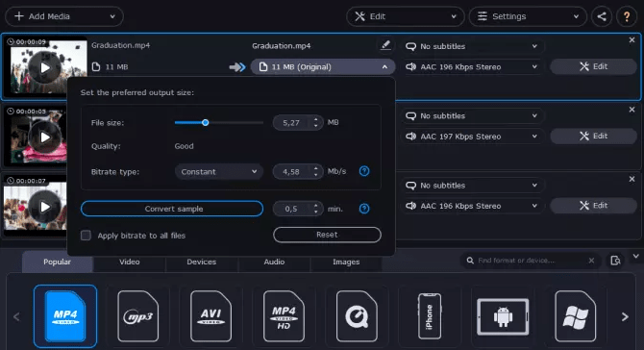Screen dimensions: 644x350
Task: Click Edit button for the second file
Action: coord(593,136)
